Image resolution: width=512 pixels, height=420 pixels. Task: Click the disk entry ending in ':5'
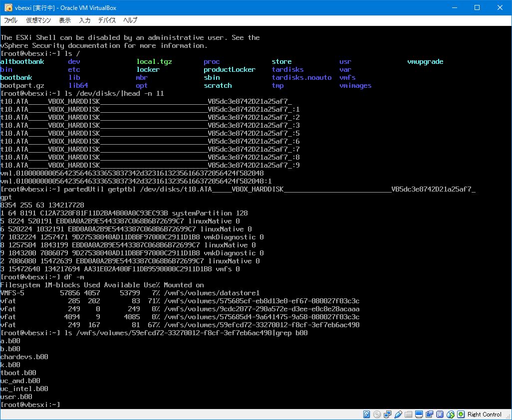tap(150, 134)
